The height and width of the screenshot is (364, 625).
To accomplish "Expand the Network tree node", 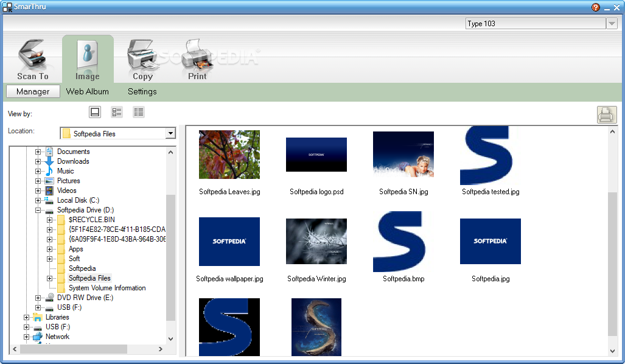I will coord(26,337).
